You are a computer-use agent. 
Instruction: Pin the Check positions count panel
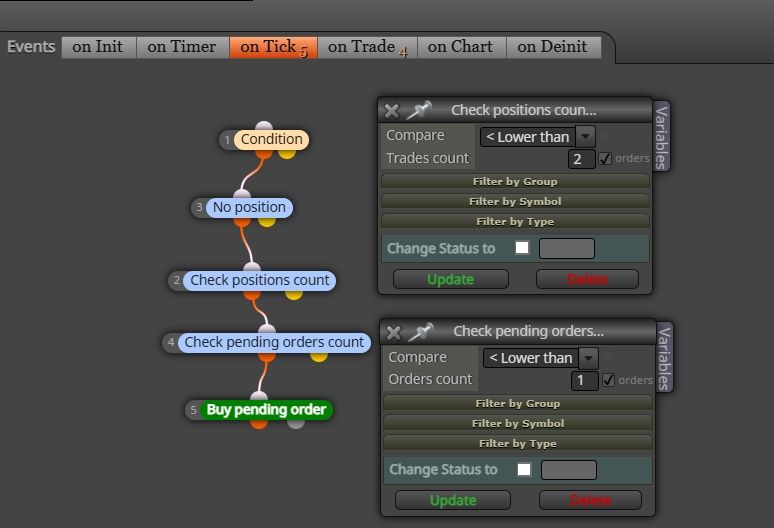click(x=419, y=110)
